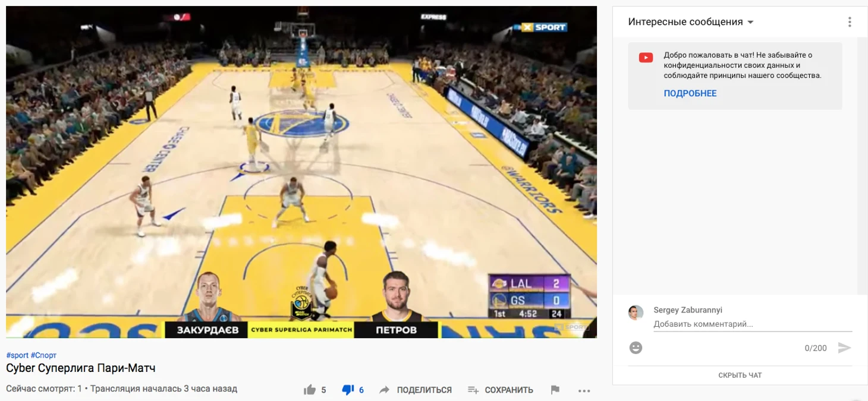Click the send message arrow icon
Viewport: 868px width, 401px height.
[x=844, y=348]
